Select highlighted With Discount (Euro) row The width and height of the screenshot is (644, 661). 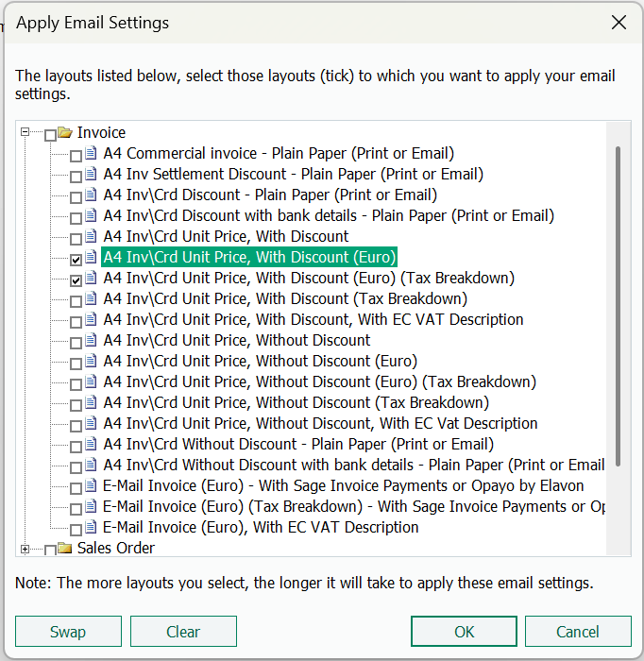[249, 257]
